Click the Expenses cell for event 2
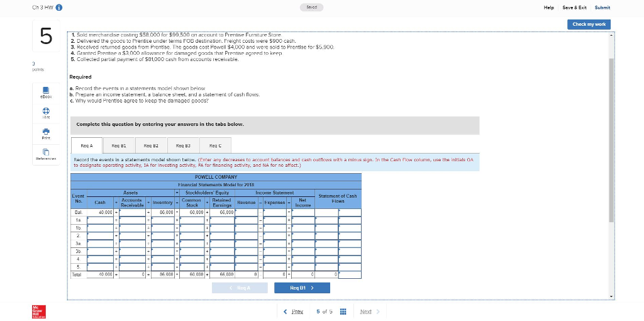 click(x=275, y=236)
